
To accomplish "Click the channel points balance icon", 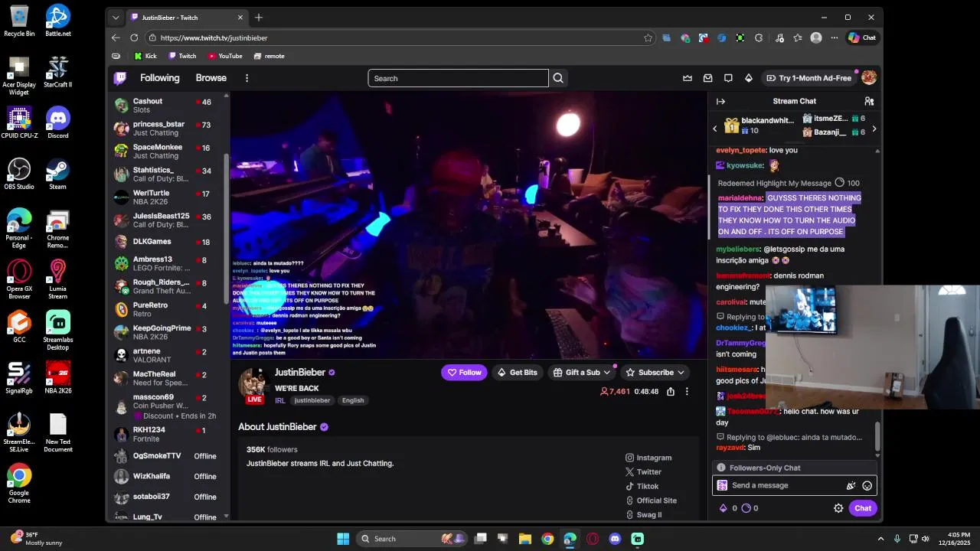I will (746, 508).
